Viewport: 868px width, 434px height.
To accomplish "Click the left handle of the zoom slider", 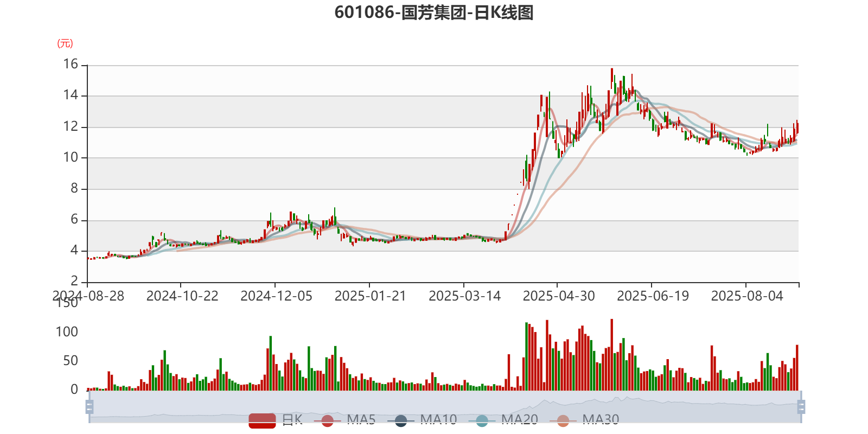I will [x=90, y=406].
